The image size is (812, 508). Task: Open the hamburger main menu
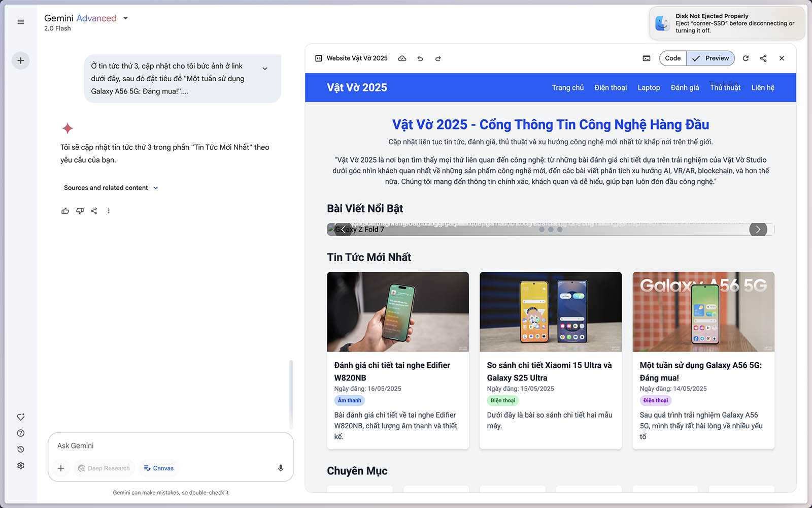(x=21, y=22)
